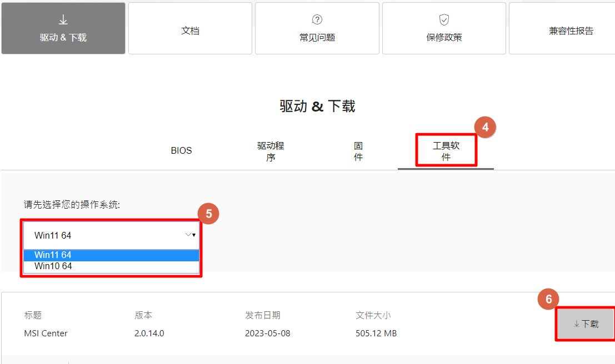Click the shield icon above 保修政策
The image size is (615, 364).
(x=443, y=21)
